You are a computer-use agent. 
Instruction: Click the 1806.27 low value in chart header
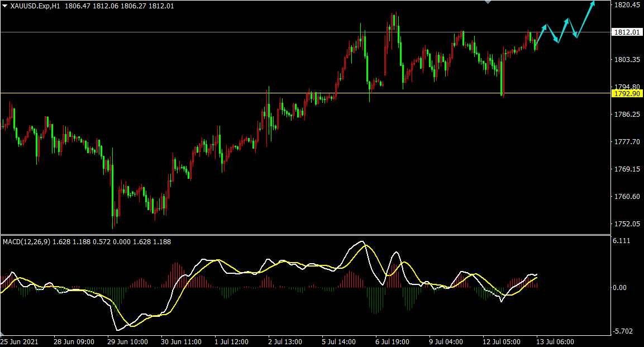(133, 6)
